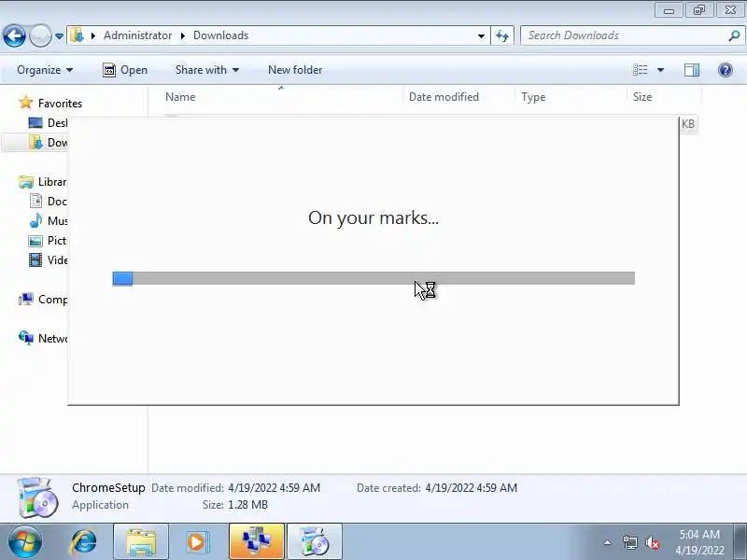Select Downloads in the address path
The image size is (747, 560).
pos(220,35)
